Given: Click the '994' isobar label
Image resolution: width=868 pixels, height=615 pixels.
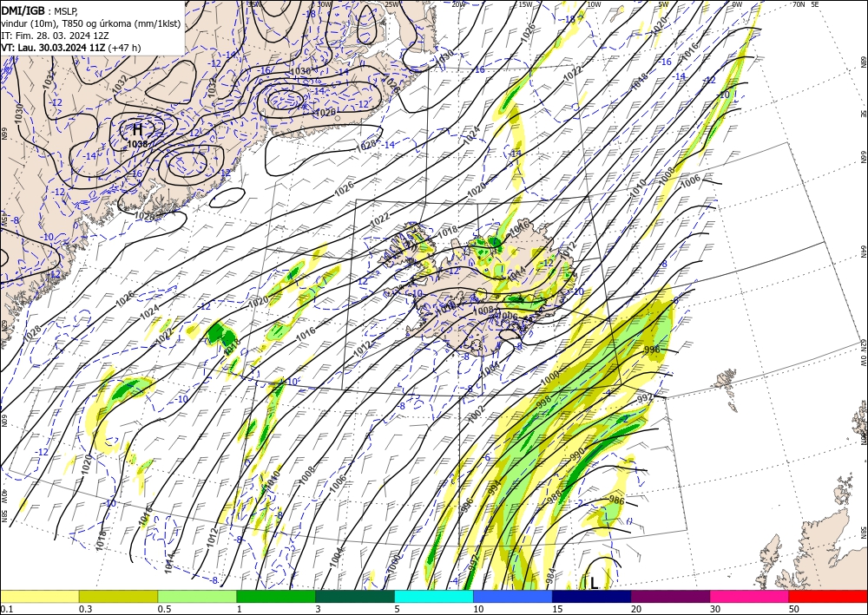Looking at the screenshot, I should [x=496, y=487].
